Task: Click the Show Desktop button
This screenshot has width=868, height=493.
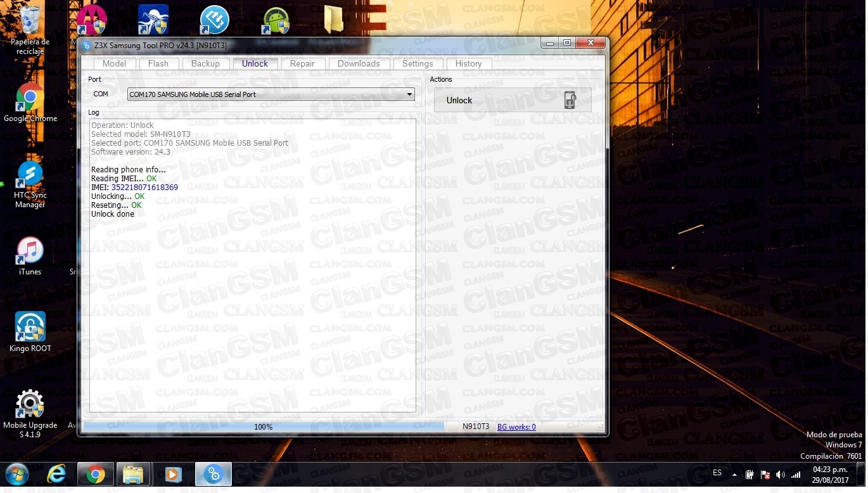Action: coord(862,475)
